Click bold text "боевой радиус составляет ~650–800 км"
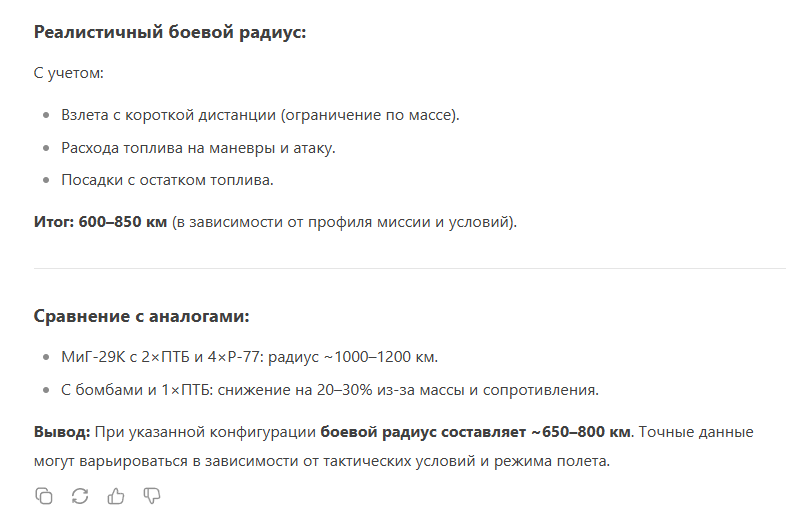The image size is (802, 531). (475, 432)
